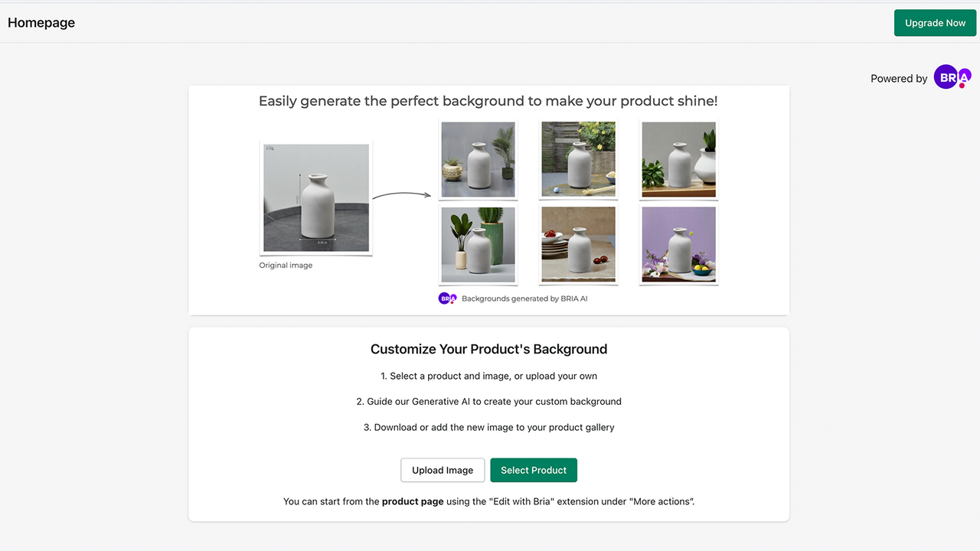Screen dimensions: 980x551
Task: Select the vase thumbnail with gray wall and plants
Action: [478, 158]
